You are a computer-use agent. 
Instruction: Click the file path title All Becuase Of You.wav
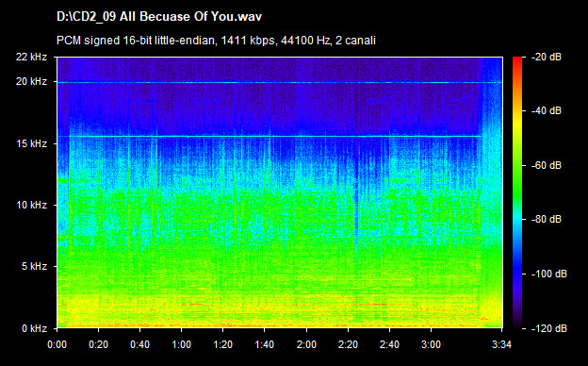click(159, 17)
